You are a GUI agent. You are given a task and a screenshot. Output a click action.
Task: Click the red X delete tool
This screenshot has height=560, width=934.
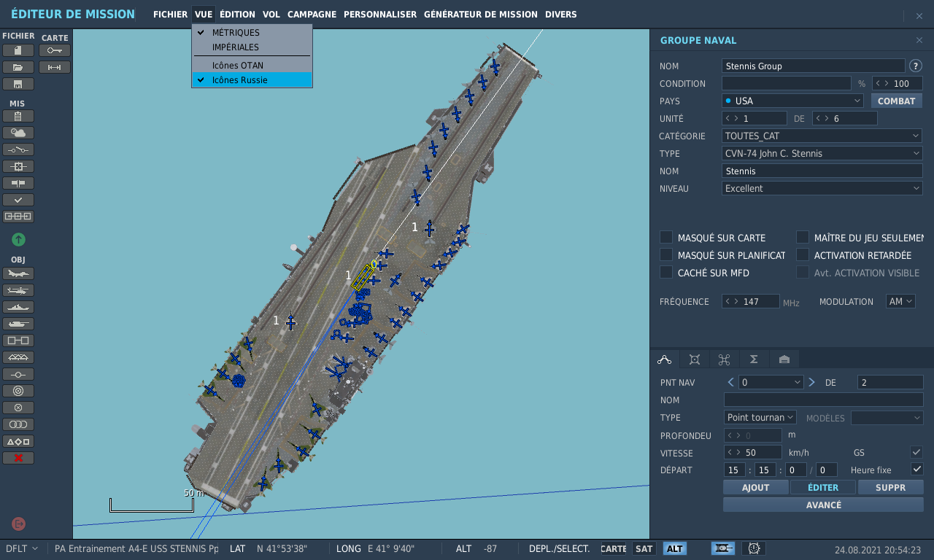pos(18,458)
